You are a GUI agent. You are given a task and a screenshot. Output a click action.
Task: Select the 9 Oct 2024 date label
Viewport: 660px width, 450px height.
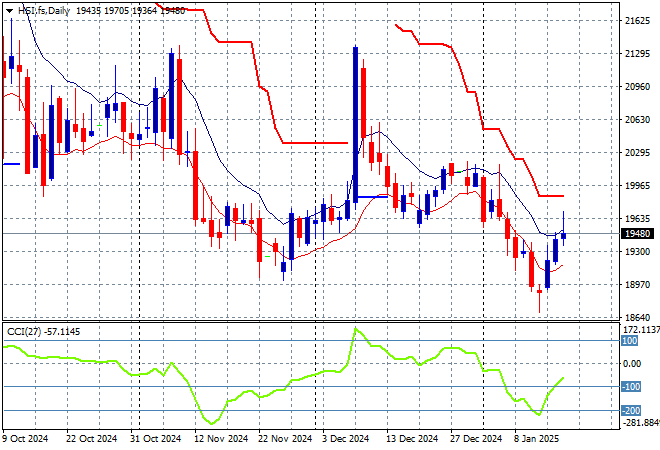click(25, 438)
